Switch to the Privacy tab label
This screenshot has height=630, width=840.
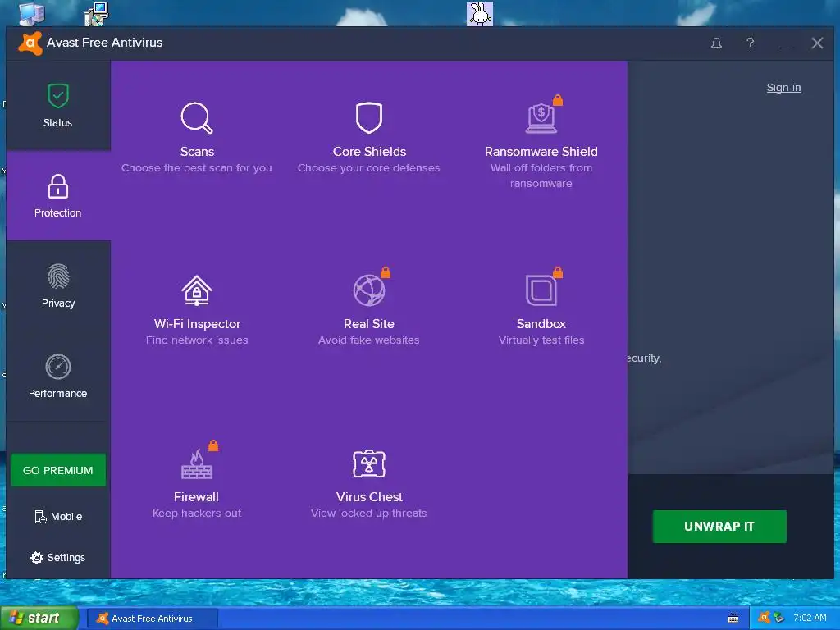pos(58,304)
